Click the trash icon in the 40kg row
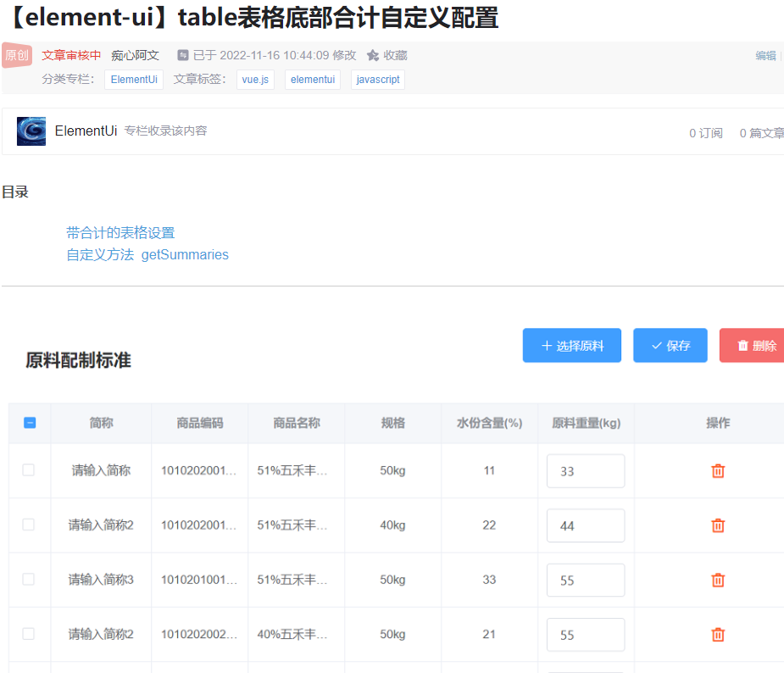 [x=718, y=526]
